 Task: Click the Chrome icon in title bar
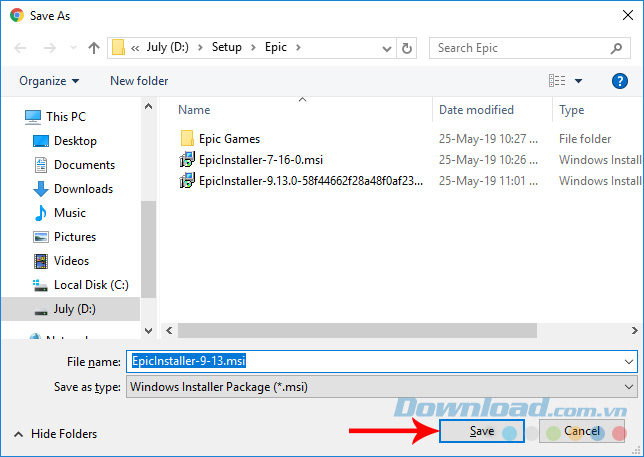[x=17, y=16]
